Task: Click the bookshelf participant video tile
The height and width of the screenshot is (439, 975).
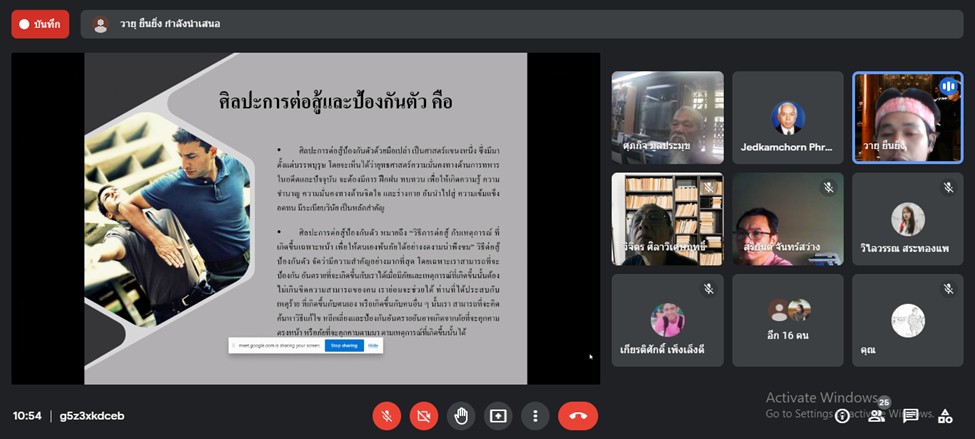Action: [667, 219]
